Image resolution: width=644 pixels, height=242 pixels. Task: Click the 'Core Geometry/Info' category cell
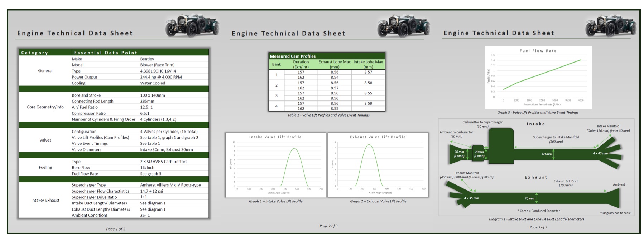coord(45,107)
